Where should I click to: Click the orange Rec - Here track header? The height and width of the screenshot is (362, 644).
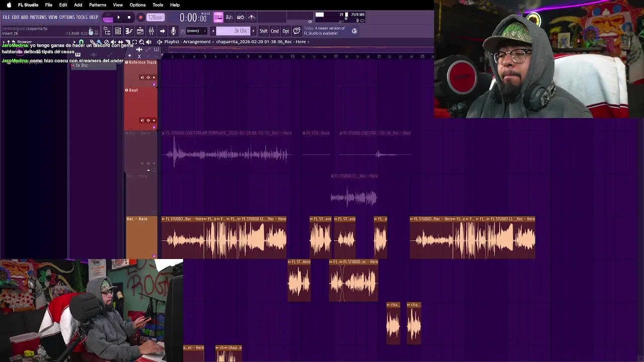[141, 237]
